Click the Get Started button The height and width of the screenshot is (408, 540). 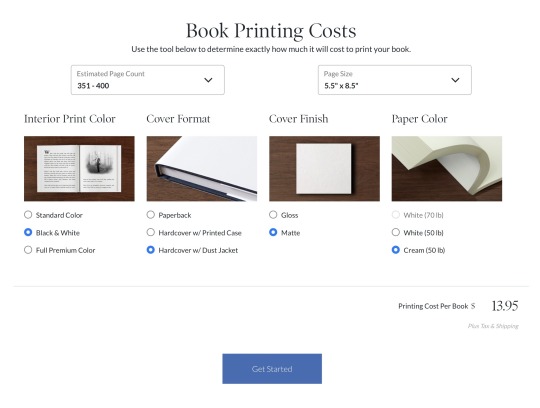click(272, 369)
